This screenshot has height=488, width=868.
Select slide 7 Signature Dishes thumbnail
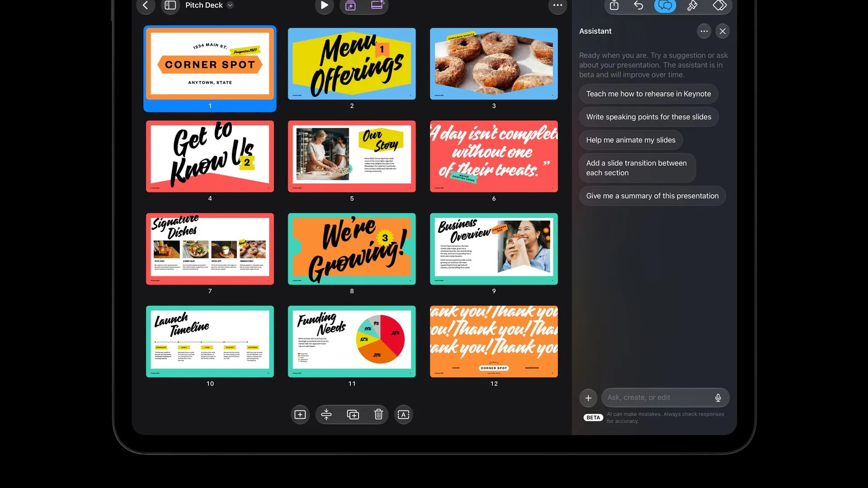click(210, 249)
